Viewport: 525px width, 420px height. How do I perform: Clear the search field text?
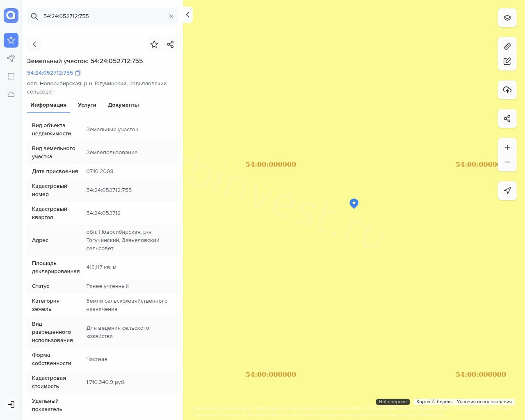(171, 16)
